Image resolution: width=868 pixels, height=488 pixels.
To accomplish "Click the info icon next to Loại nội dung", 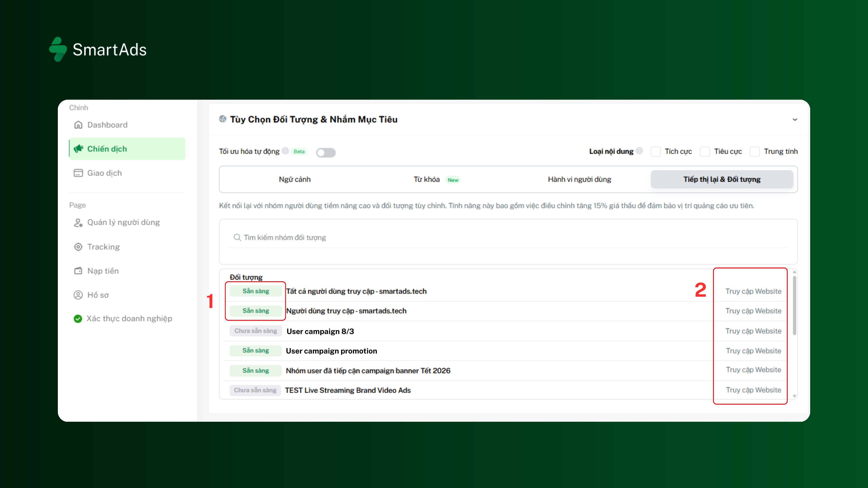I will [x=639, y=151].
